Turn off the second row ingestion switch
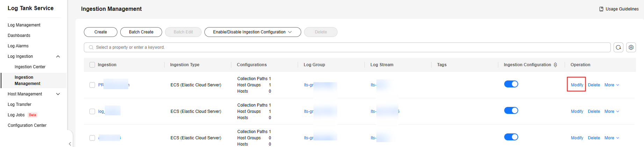The height and width of the screenshot is (147, 644). click(511, 110)
